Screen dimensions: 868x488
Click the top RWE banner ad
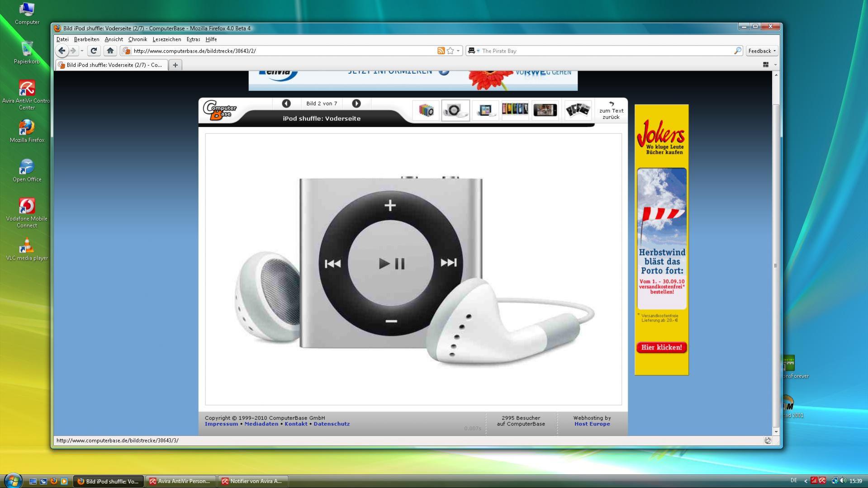[413, 80]
